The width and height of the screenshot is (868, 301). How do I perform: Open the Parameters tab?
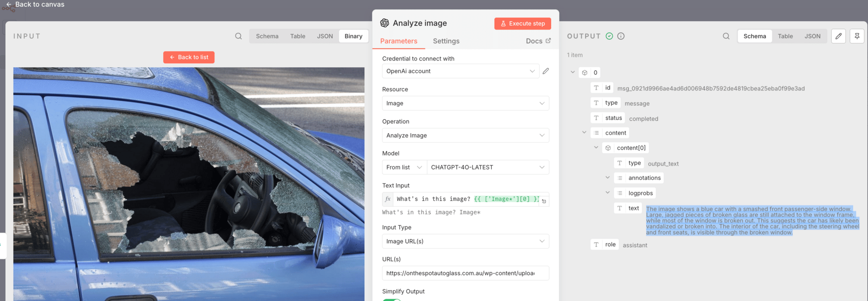399,41
